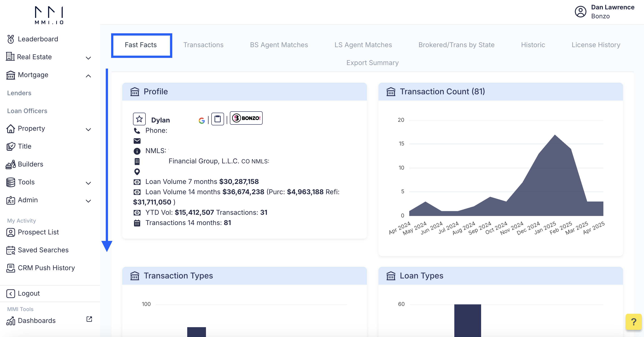This screenshot has height=337, width=644.
Task: Open the License History tab
Action: pos(596,45)
